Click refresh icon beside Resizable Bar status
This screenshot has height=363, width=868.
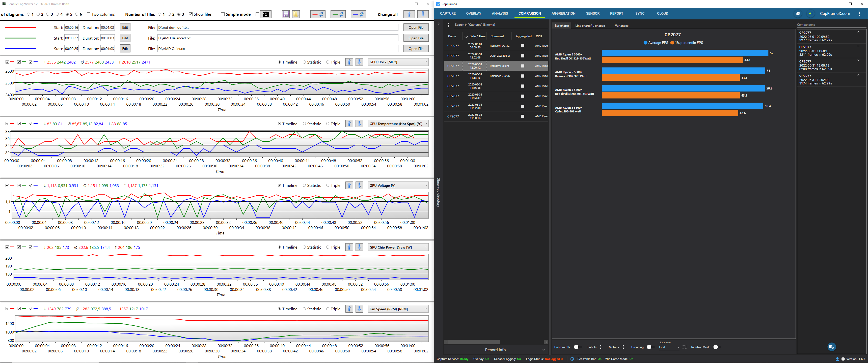(x=572, y=359)
